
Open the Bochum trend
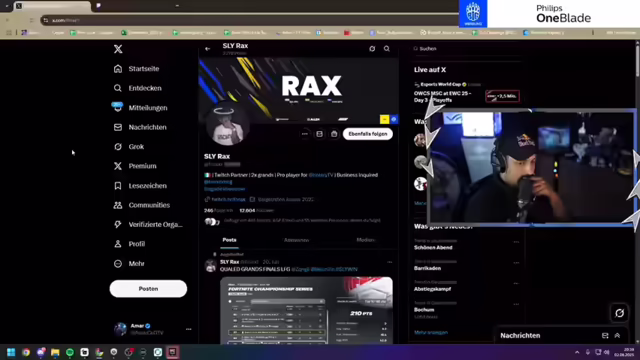424,309
